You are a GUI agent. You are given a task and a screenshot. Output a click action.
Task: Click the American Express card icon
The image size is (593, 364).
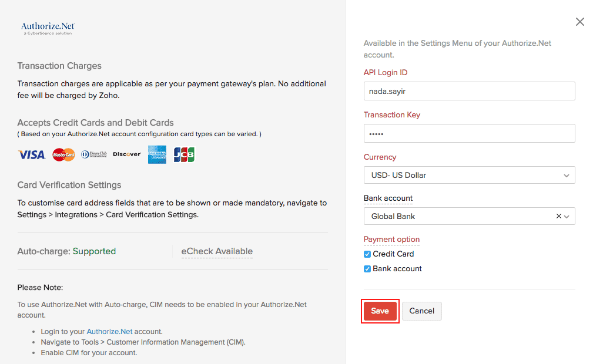coord(157,154)
